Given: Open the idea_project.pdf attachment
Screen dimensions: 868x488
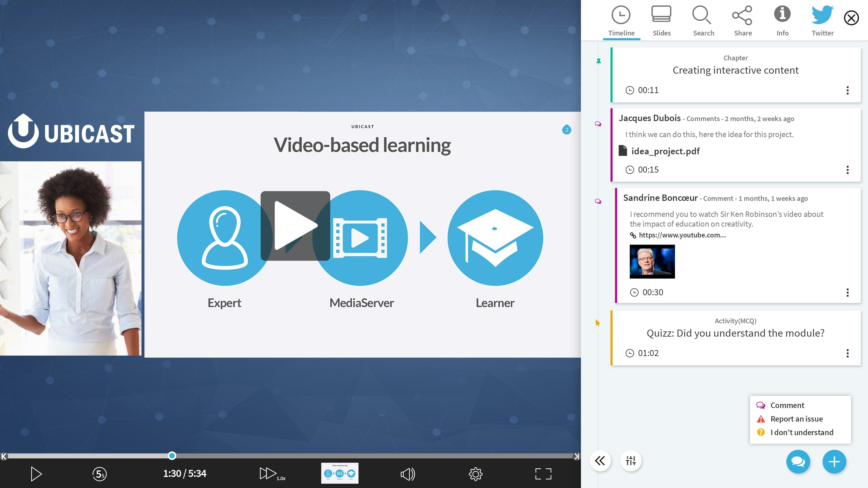Looking at the screenshot, I should point(659,151).
